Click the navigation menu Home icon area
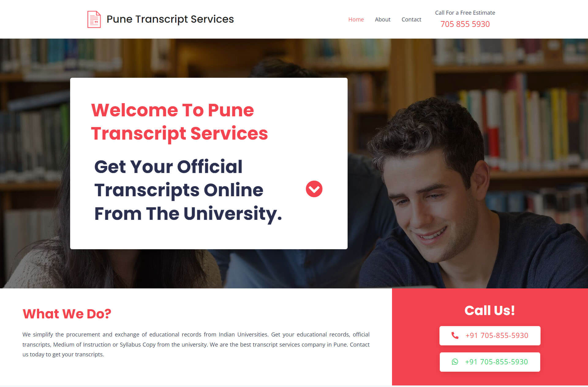Viewport: 588px width, 387px height. point(356,19)
